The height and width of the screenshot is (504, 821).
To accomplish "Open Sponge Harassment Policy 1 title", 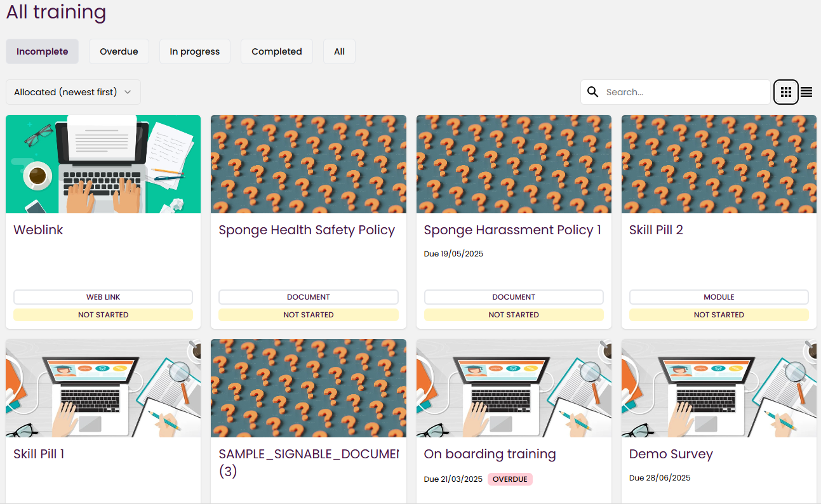I will (512, 230).
